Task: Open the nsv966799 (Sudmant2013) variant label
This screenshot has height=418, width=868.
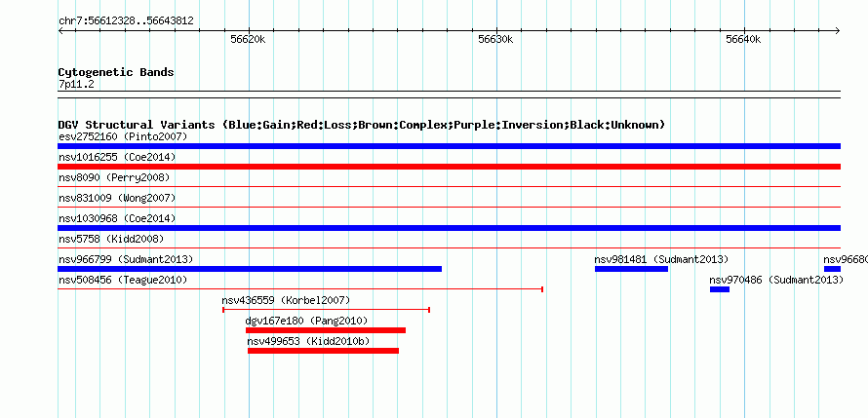Action: pyautogui.click(x=126, y=259)
